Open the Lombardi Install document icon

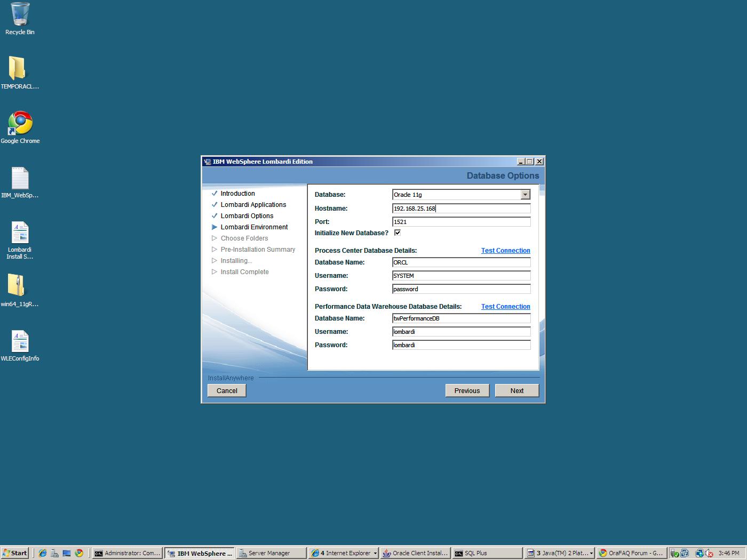tap(20, 233)
